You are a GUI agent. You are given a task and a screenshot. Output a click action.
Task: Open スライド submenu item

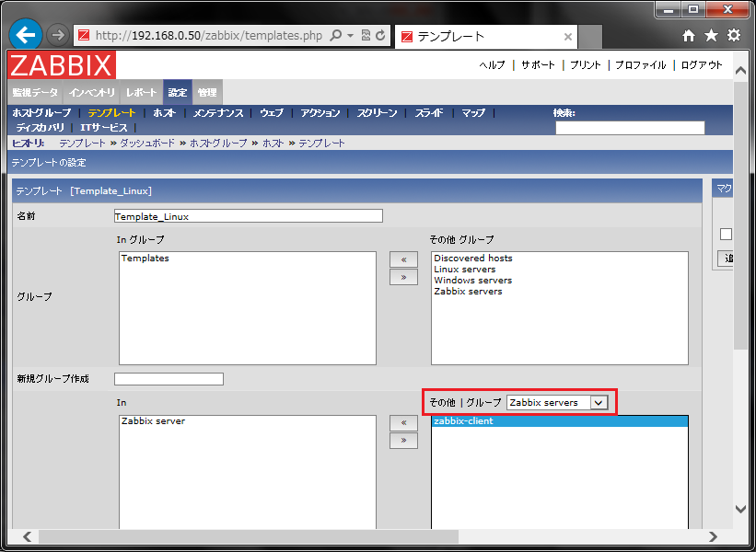(429, 113)
